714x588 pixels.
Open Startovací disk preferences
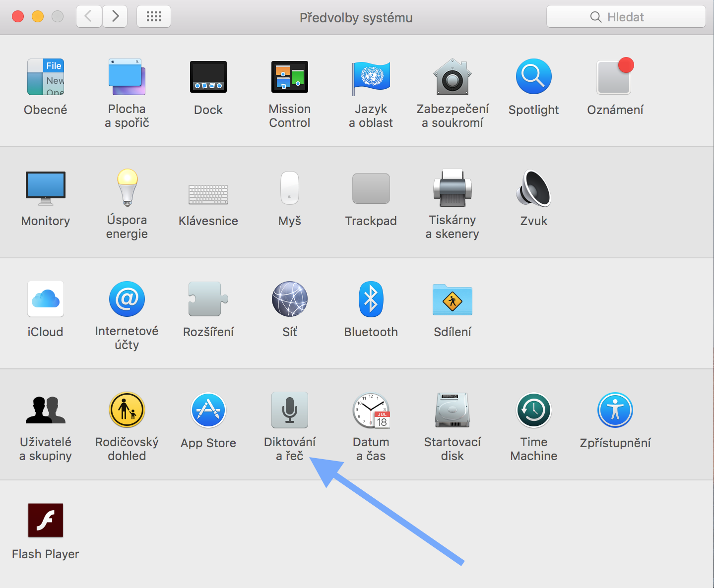(x=452, y=411)
